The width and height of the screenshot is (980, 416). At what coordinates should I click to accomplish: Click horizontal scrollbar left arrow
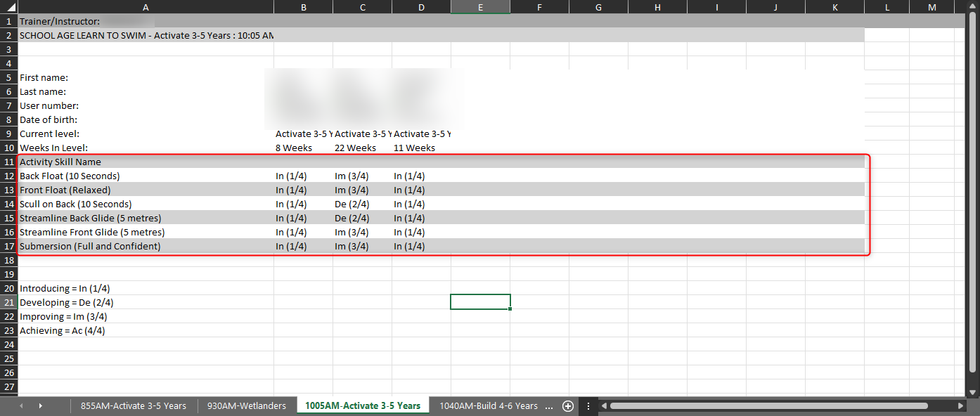(603, 406)
